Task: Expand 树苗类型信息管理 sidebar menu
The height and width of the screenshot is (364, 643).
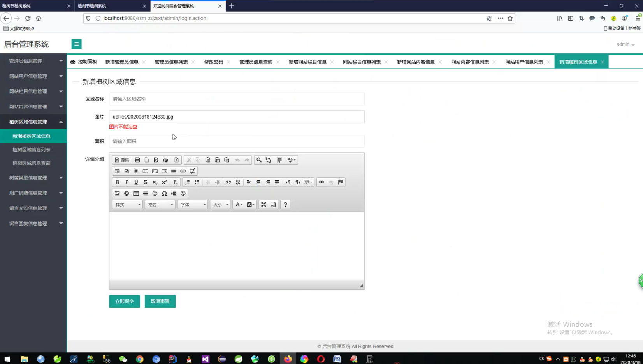Action: (33, 178)
